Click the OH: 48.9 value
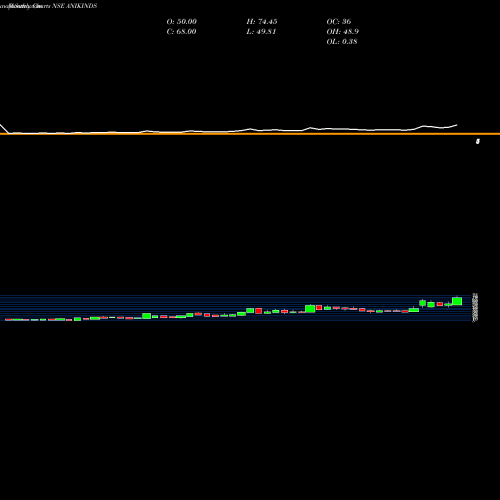The width and height of the screenshot is (500, 500). tap(342, 32)
